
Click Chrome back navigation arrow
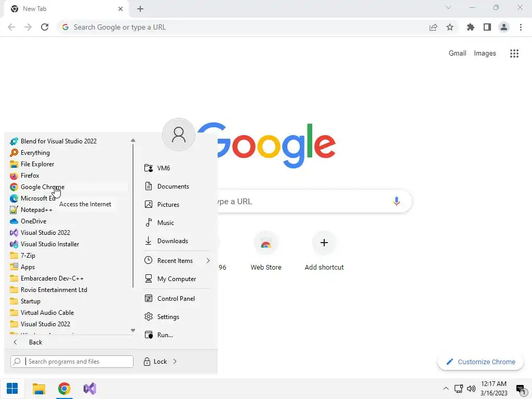11,27
